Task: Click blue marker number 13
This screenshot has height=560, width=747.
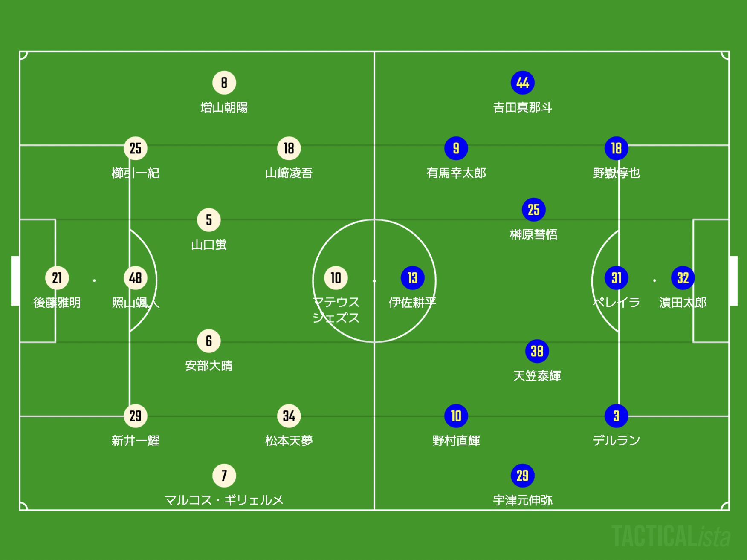Action: tap(413, 278)
